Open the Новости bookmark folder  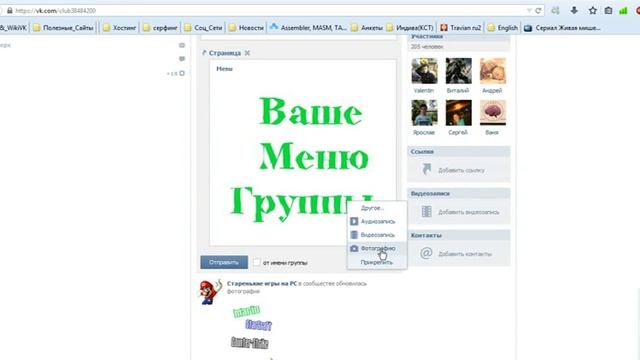click(x=247, y=28)
